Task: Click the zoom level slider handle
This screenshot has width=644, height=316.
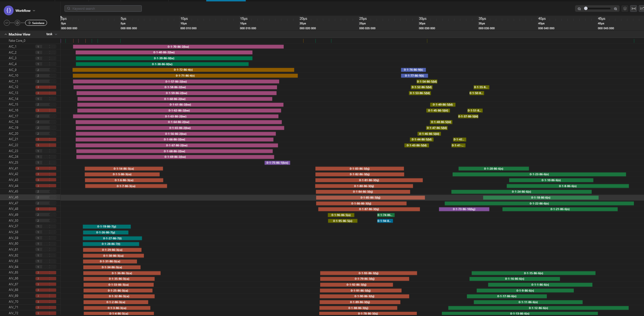Action: [x=586, y=9]
